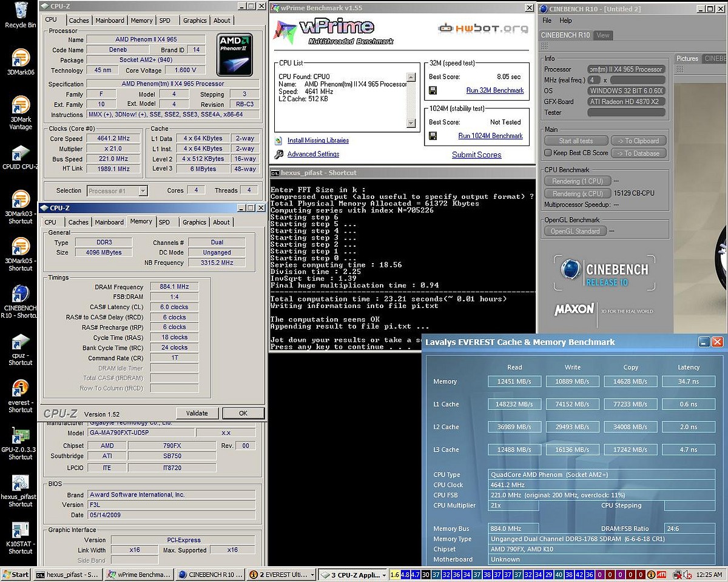
Task: Open the GPU-Z.0.3.3 shortcut icon
Action: point(20,444)
